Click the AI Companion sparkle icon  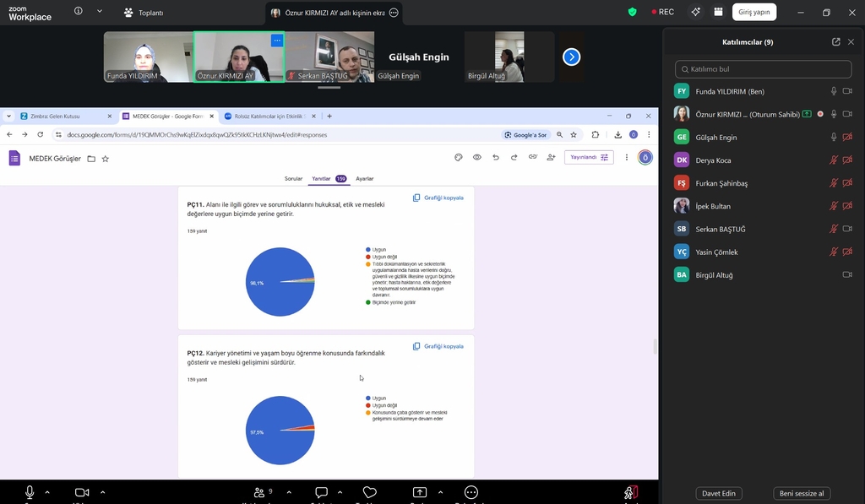coord(695,12)
